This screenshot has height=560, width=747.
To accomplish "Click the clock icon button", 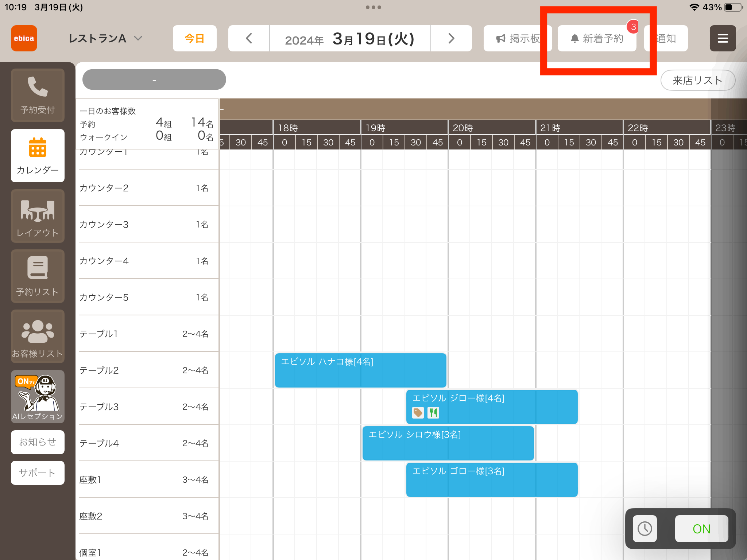I will (645, 529).
